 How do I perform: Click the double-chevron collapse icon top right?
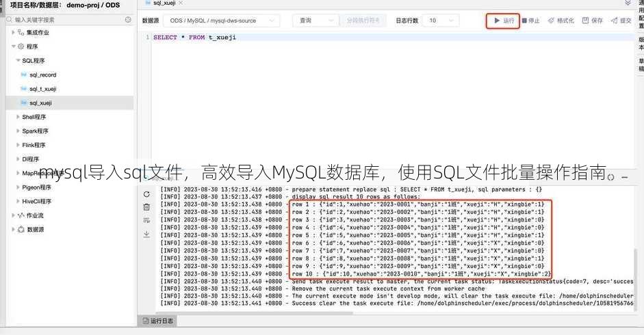click(628, 3)
